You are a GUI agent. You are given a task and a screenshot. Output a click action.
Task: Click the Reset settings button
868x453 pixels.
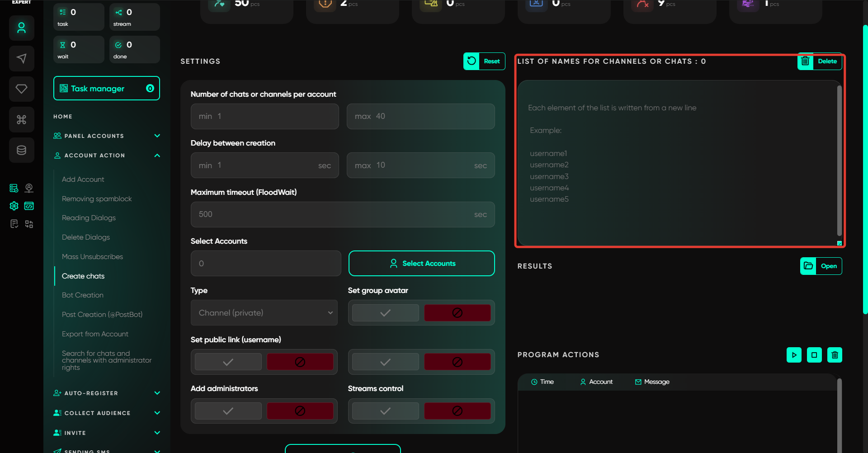[484, 61]
